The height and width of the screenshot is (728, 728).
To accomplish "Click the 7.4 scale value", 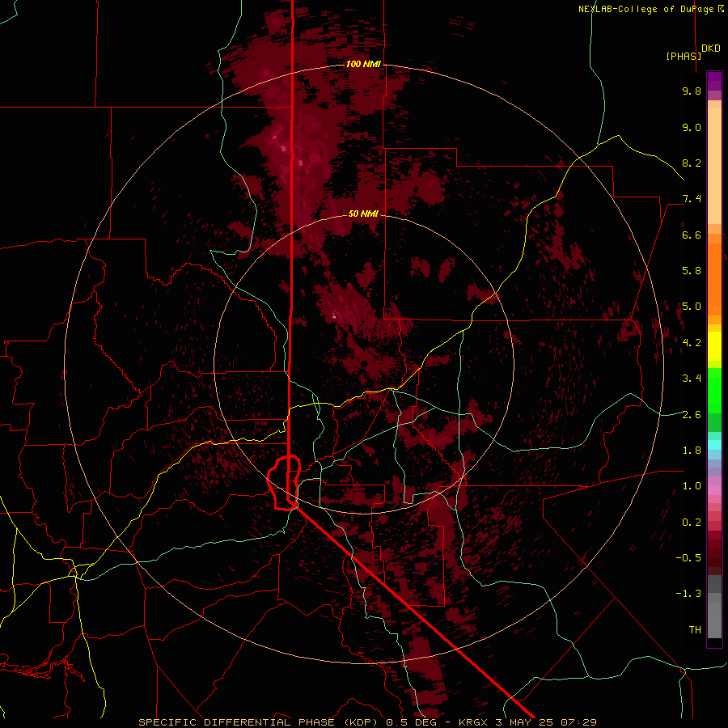I will click(692, 199).
